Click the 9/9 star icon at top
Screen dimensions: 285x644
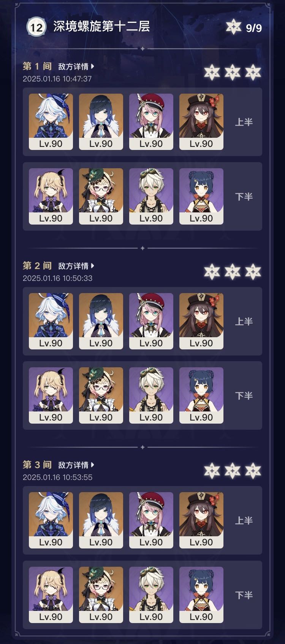pyautogui.click(x=234, y=27)
